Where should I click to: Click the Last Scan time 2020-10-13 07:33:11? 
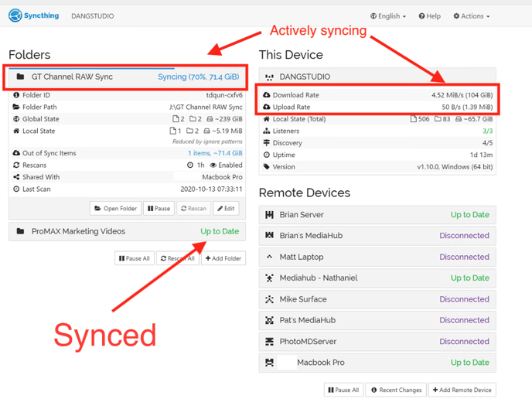pyautogui.click(x=211, y=189)
